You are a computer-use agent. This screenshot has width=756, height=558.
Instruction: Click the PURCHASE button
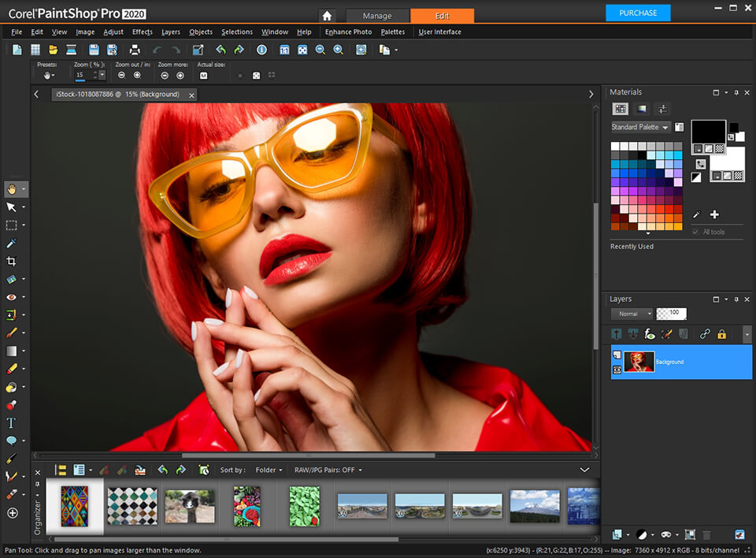638,13
